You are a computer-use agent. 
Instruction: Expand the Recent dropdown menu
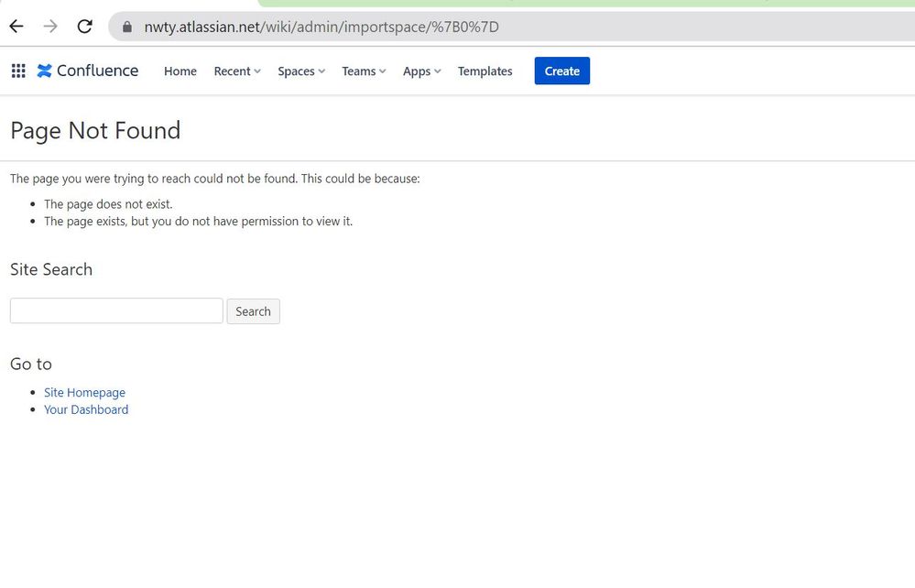coord(236,71)
